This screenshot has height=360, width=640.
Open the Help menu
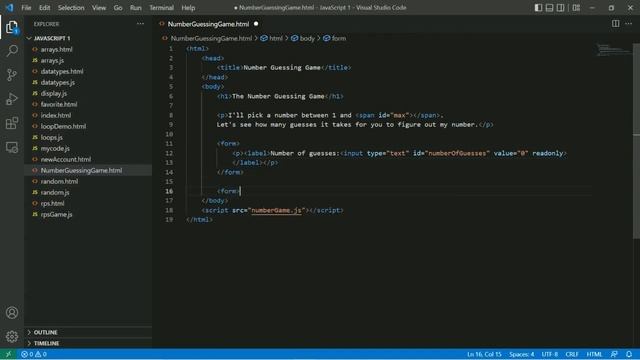coord(188,8)
